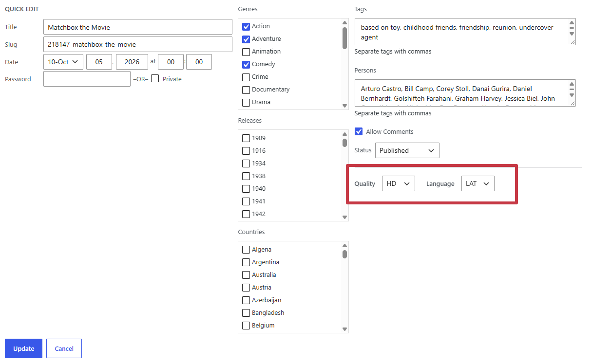Uncheck the Action genre checkbox
The width and height of the screenshot is (592, 364).
click(246, 26)
